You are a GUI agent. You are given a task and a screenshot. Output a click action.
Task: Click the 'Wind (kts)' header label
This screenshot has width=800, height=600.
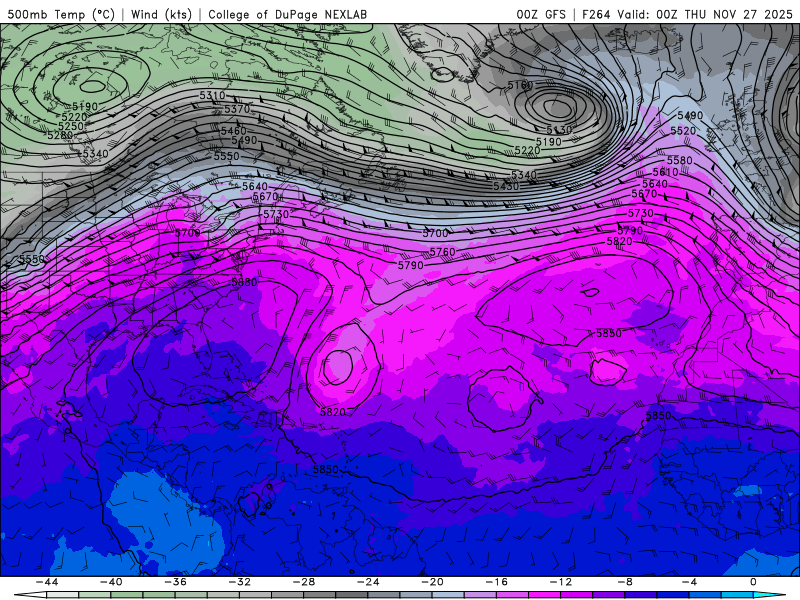pyautogui.click(x=161, y=14)
